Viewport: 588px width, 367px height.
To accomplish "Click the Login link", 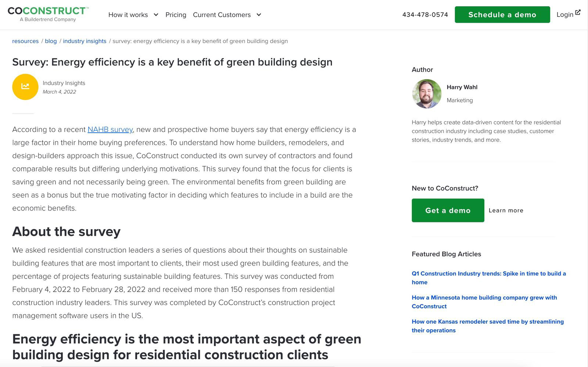I will point(565,15).
